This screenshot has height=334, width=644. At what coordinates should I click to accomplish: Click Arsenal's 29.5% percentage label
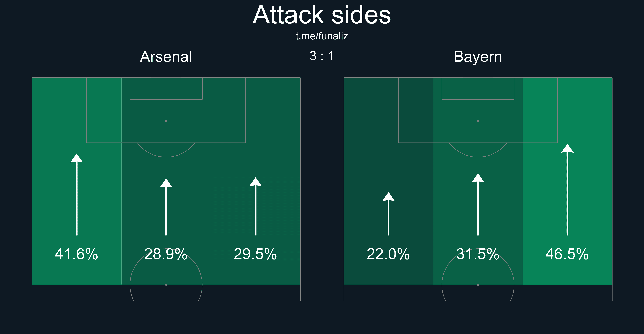pyautogui.click(x=255, y=254)
